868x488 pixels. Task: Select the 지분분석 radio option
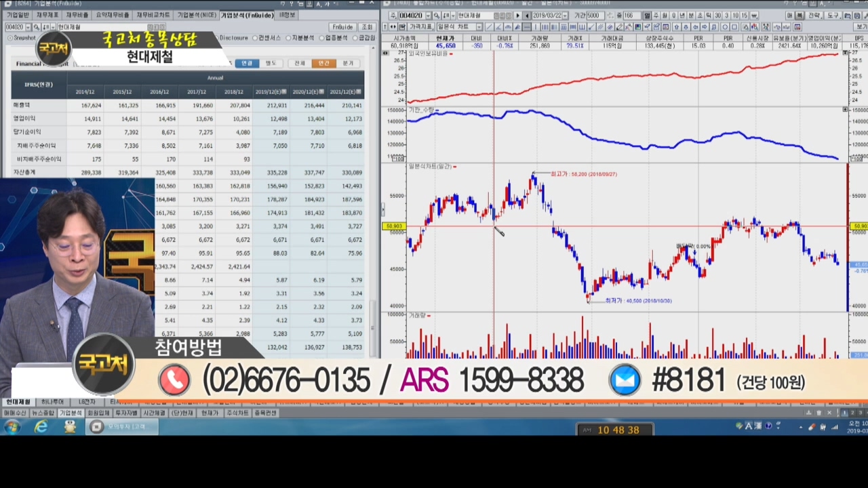pos(289,38)
